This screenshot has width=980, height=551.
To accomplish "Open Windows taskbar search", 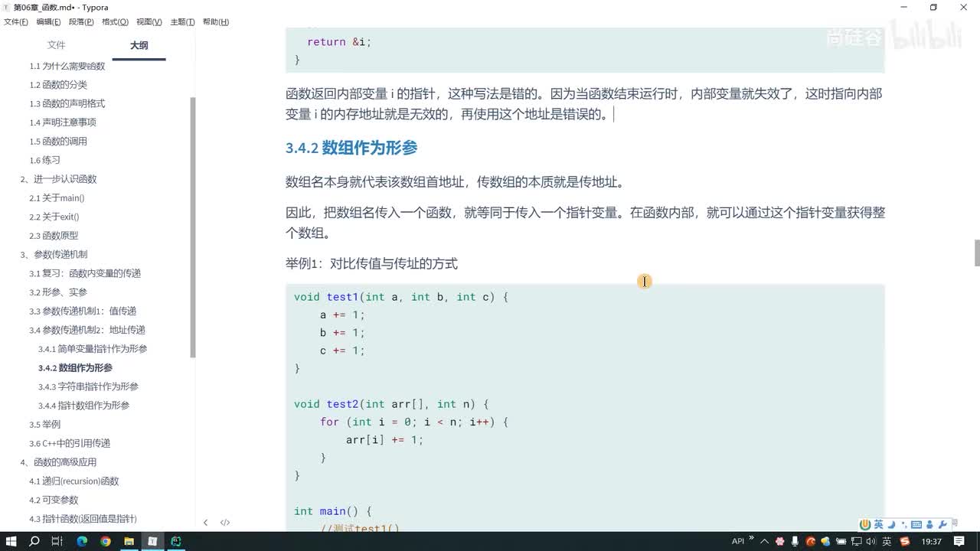I will click(34, 541).
